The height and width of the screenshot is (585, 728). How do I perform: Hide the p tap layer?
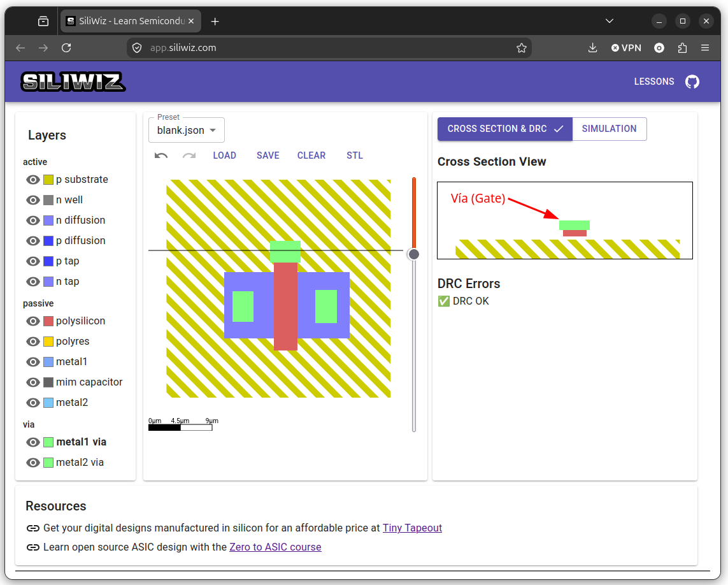click(x=33, y=261)
